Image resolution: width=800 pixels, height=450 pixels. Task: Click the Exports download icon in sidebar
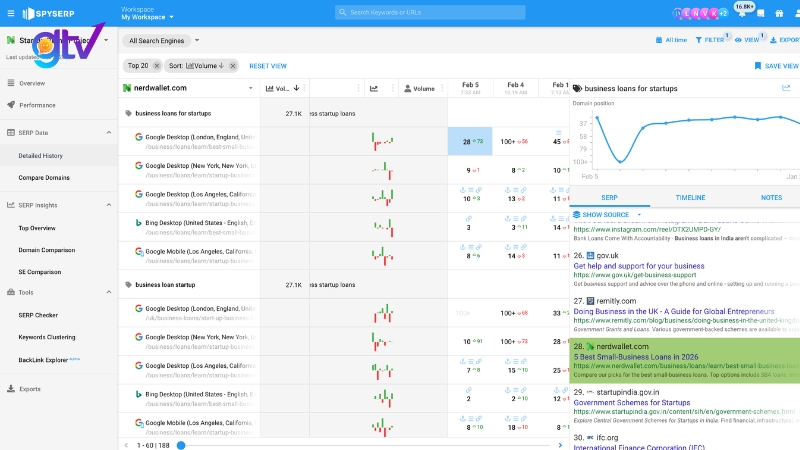pyautogui.click(x=10, y=388)
